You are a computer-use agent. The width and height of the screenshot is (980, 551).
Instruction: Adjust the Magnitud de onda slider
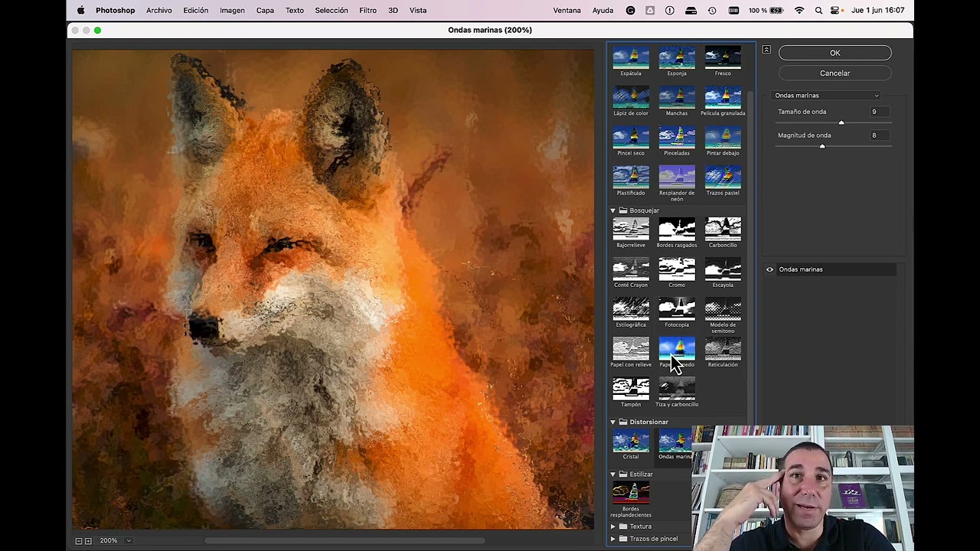(x=822, y=145)
